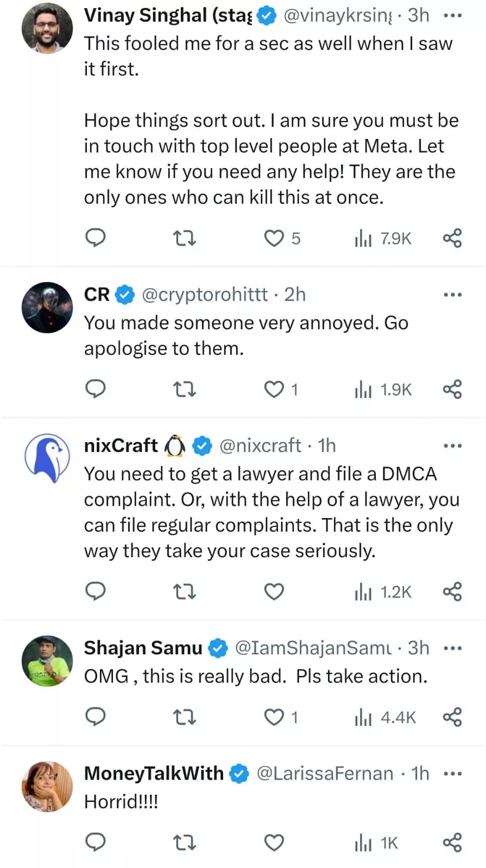
Task: Reply to MoneyTalkWith's Horrid tweet
Action: coord(96,843)
